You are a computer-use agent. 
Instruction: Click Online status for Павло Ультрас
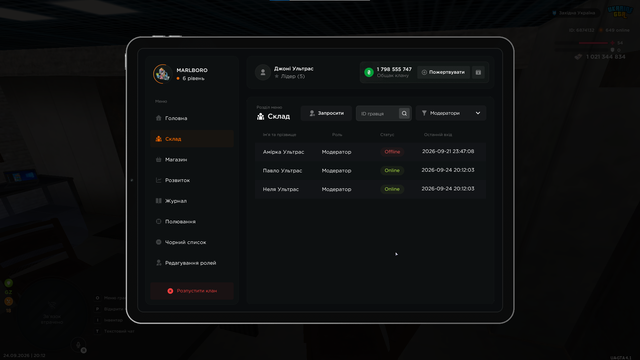click(392, 171)
